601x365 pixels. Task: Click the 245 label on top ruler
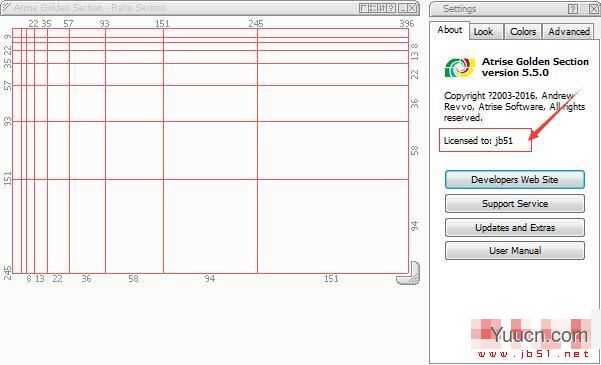[256, 24]
